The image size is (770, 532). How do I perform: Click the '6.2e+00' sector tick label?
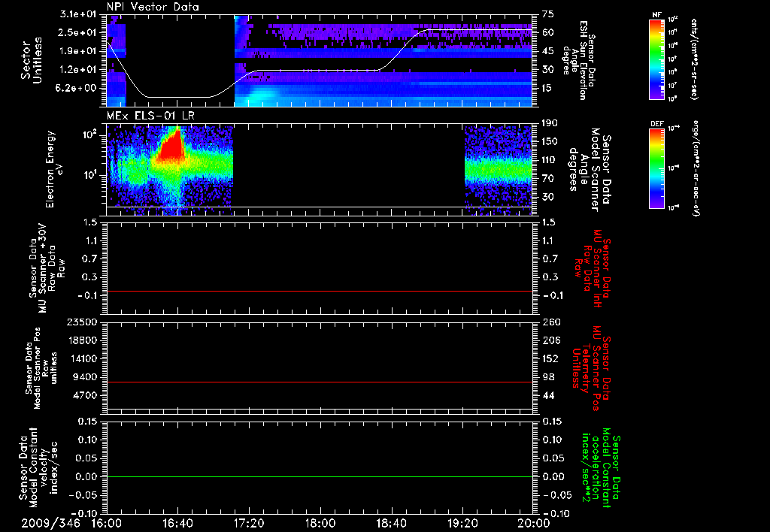tap(77, 89)
